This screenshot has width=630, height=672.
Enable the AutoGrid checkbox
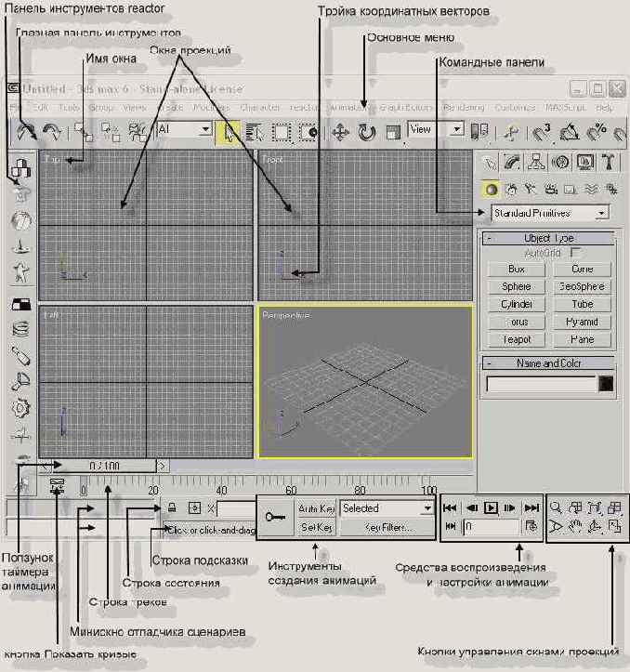click(575, 253)
